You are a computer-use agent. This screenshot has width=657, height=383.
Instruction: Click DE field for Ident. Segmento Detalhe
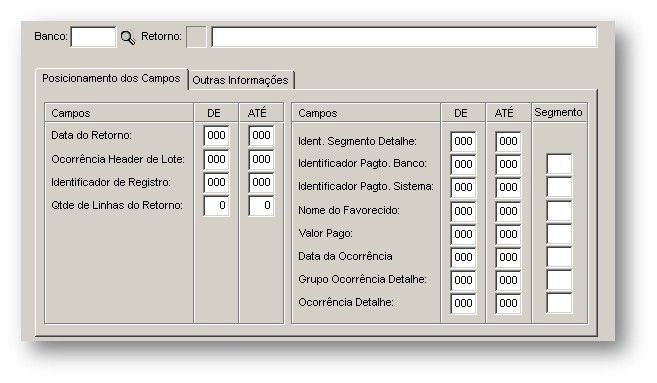(x=463, y=142)
